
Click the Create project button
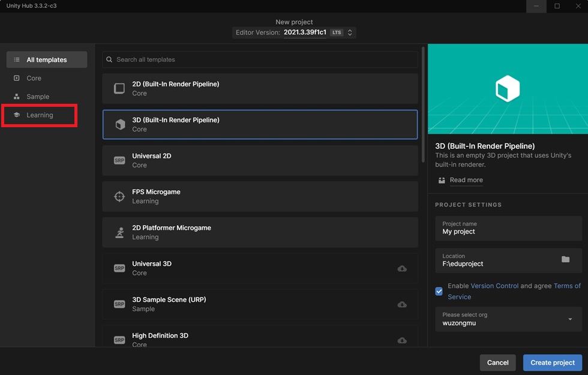[553, 362]
